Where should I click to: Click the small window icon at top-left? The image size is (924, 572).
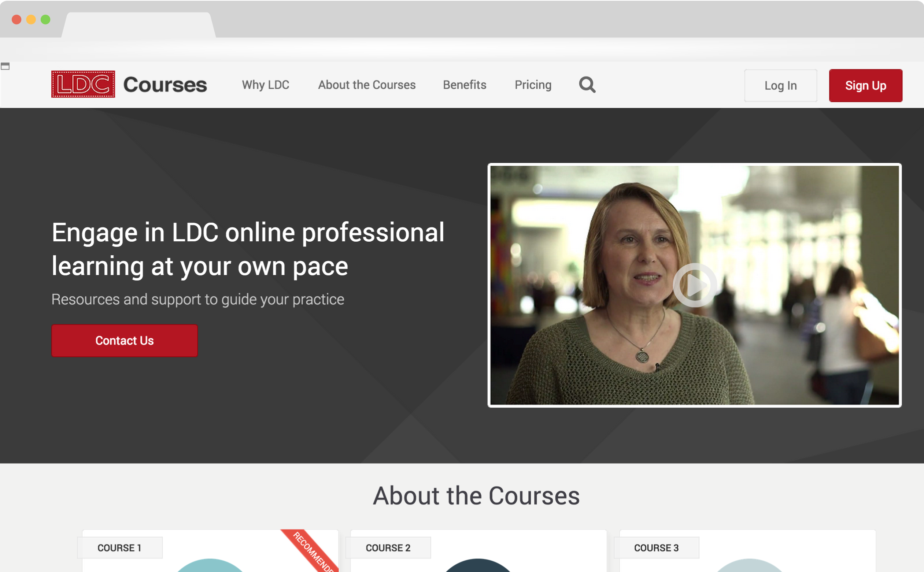click(x=5, y=66)
